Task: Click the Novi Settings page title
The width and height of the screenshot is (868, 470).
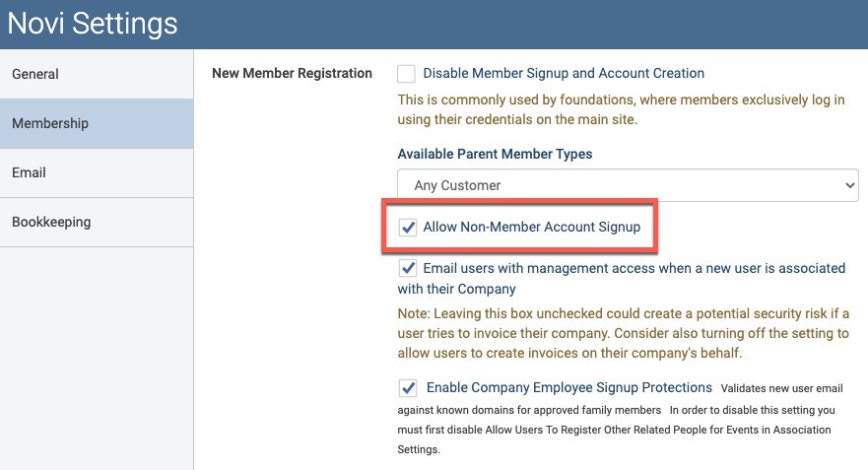Action: point(93,24)
